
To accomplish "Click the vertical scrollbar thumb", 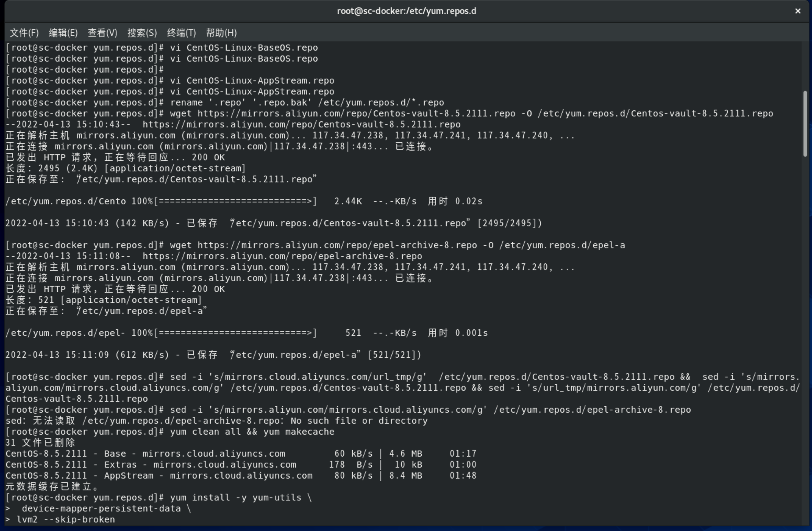I will point(805,123).
